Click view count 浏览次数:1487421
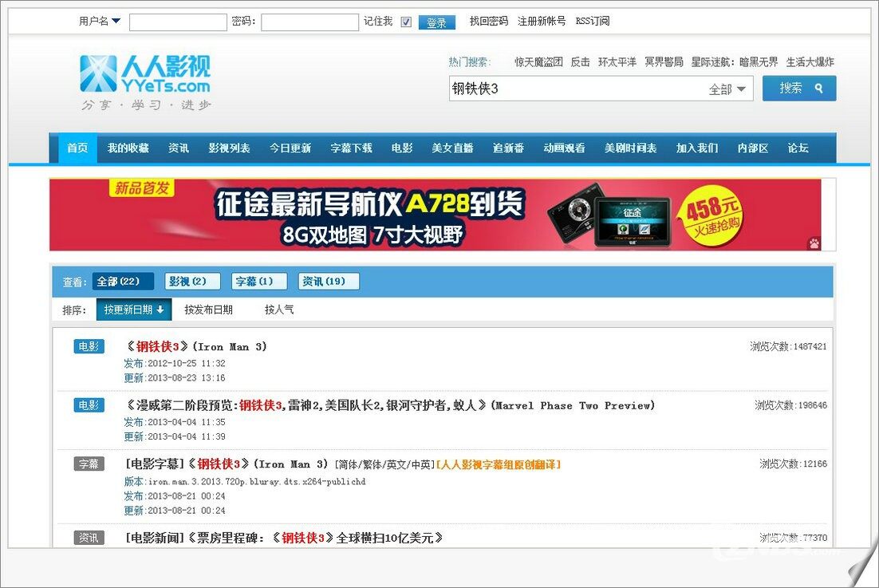The image size is (879, 588). pos(788,346)
